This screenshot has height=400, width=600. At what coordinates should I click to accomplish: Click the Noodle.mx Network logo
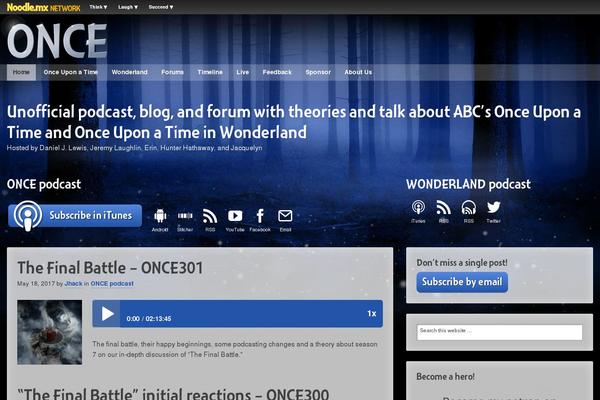43,7
